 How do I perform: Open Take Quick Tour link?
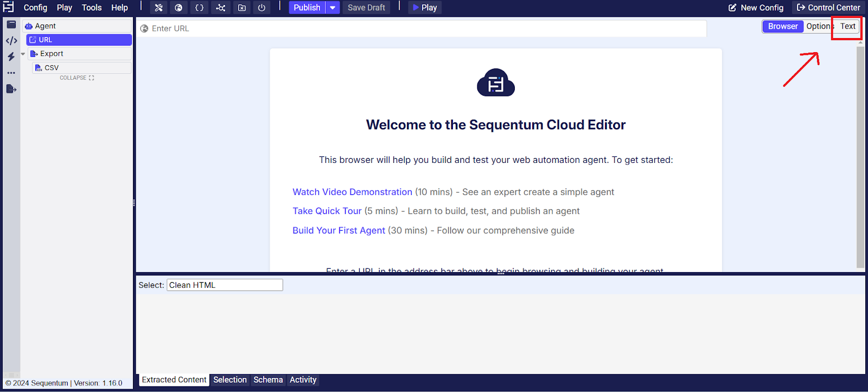pos(327,211)
